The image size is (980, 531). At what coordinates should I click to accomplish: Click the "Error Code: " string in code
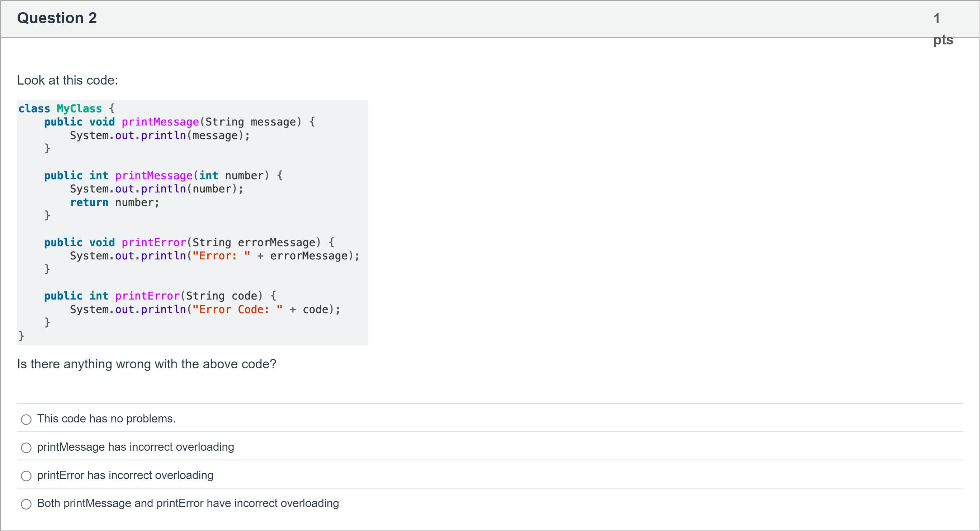point(237,310)
